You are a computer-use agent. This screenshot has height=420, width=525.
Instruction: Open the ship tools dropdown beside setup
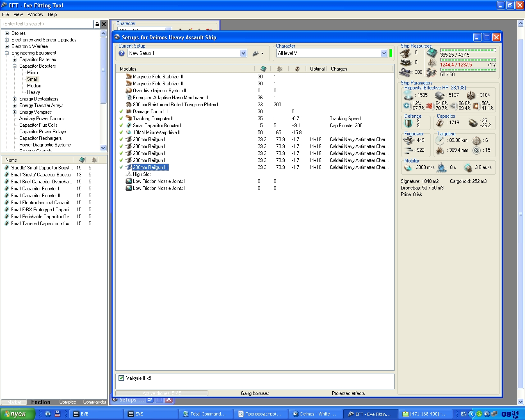point(258,53)
